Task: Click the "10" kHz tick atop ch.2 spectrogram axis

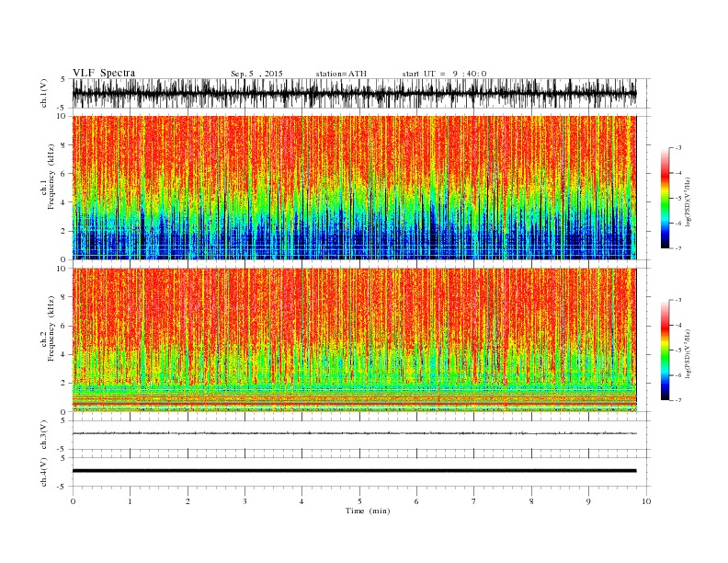Action: coord(62,269)
